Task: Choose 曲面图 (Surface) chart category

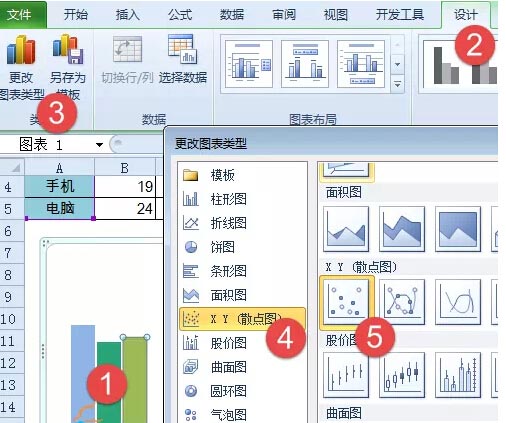Action: [242, 367]
